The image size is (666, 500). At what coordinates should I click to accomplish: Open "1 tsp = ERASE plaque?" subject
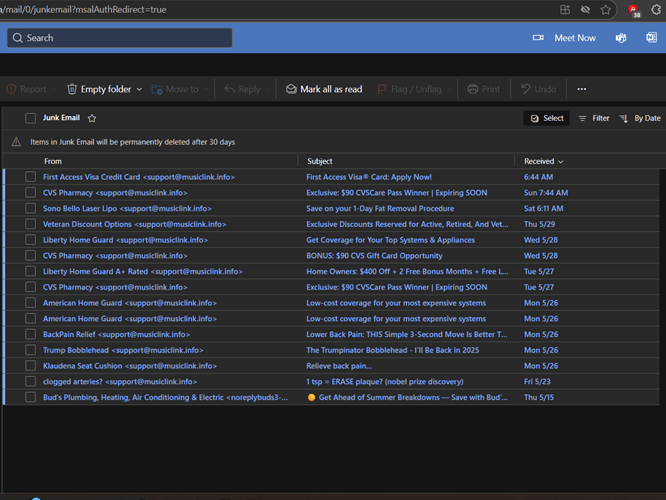pos(385,381)
